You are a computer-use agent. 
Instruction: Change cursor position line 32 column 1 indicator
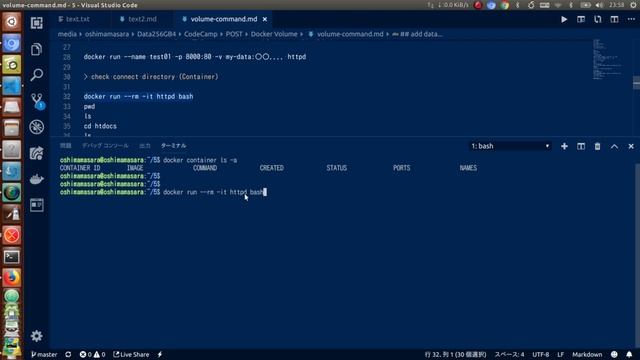click(455, 354)
